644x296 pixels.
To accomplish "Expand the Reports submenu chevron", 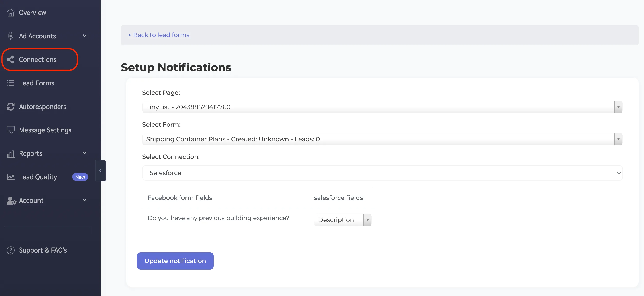I will 85,153.
